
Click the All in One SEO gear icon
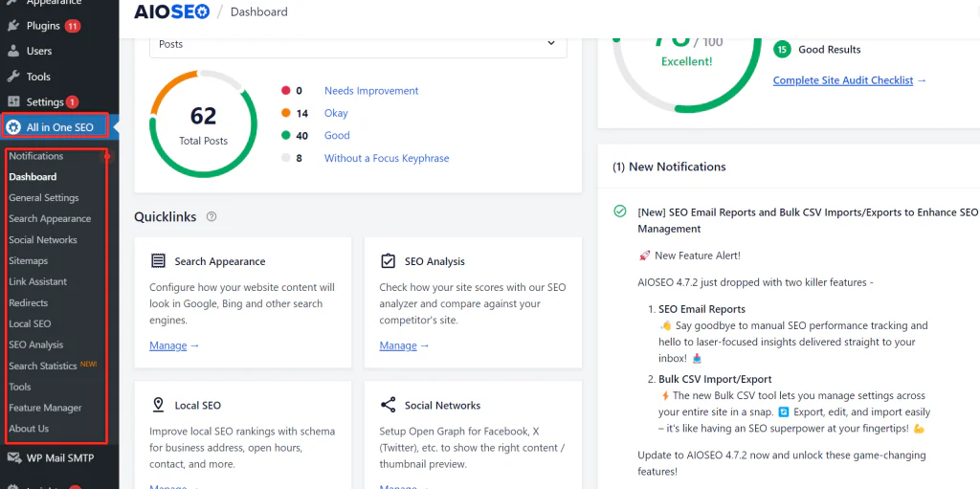(x=13, y=127)
